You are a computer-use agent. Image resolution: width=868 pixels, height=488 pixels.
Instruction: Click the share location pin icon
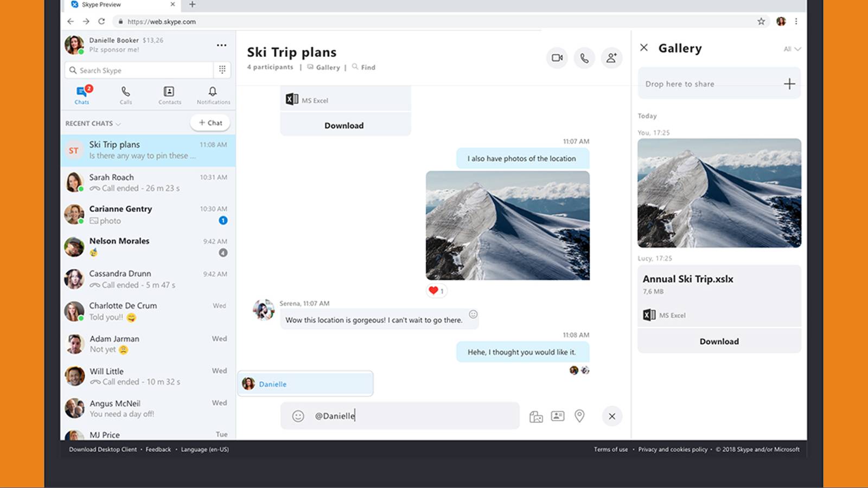click(579, 416)
